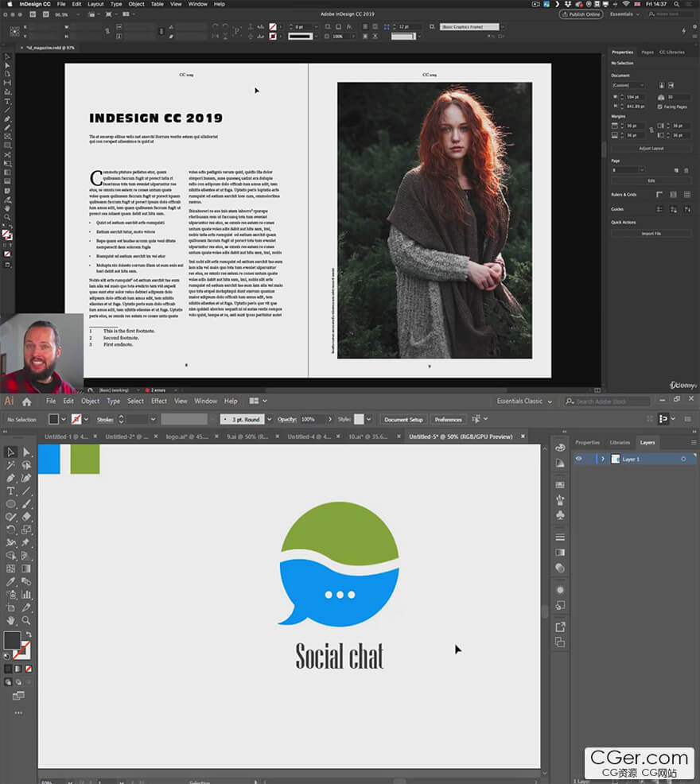This screenshot has width=700, height=784.
Task: Toggle InDesign rulers in Rulers & Grids
Action: [659, 195]
